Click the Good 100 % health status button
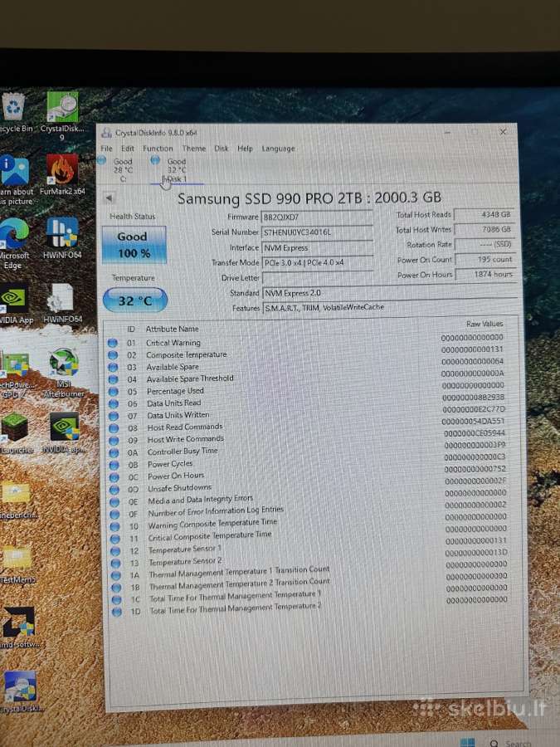Screen dimensions: 560x747 point(134,244)
